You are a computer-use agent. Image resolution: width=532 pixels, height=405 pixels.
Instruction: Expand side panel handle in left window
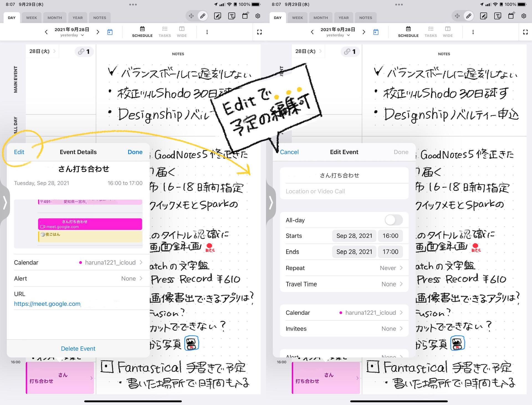[5, 203]
